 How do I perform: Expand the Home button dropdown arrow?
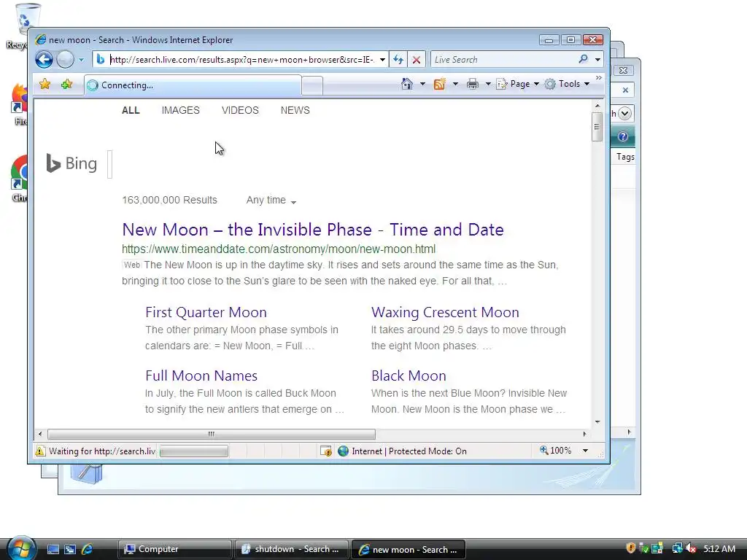point(422,84)
